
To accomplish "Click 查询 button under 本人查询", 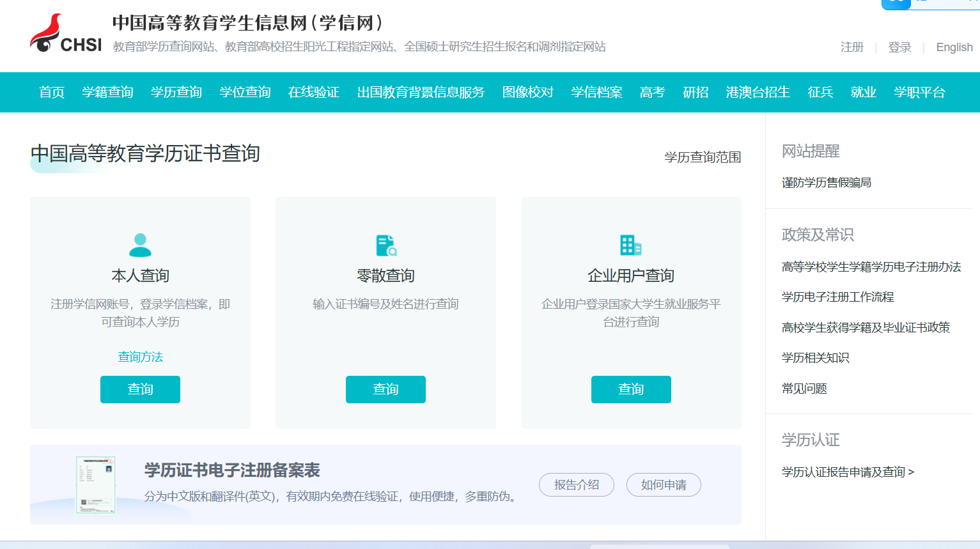I will tap(140, 389).
